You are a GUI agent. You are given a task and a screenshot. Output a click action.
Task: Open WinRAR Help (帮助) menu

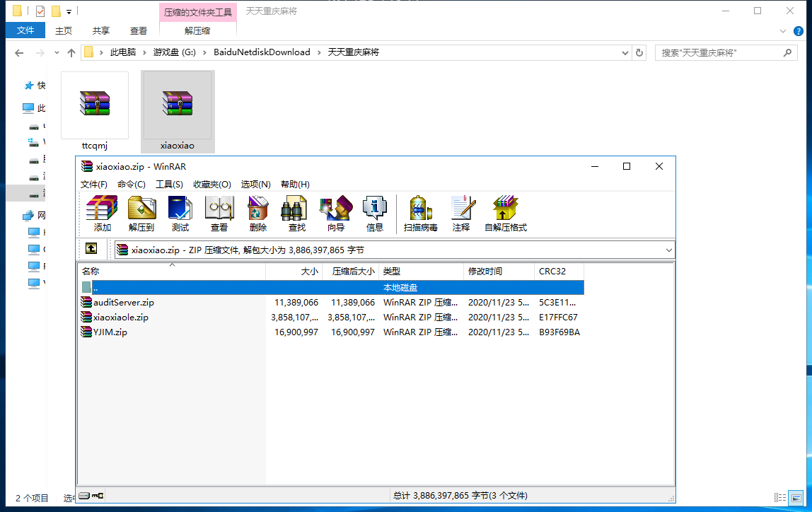click(295, 185)
